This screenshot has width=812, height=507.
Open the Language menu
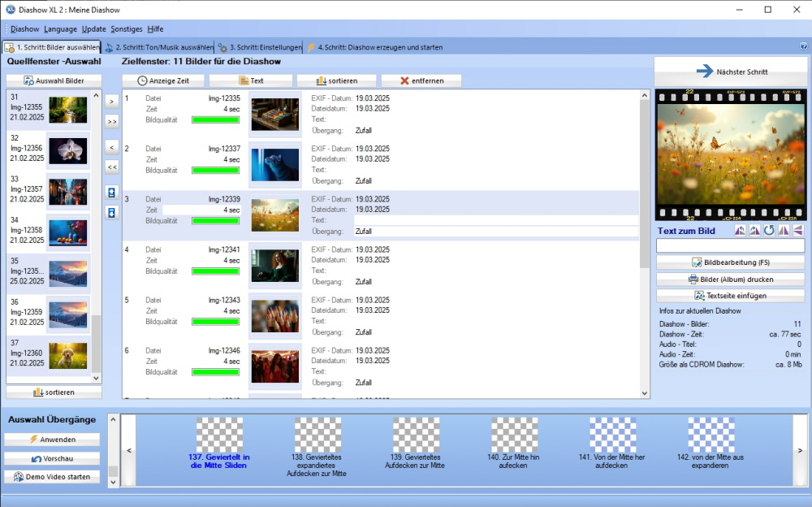(x=61, y=29)
